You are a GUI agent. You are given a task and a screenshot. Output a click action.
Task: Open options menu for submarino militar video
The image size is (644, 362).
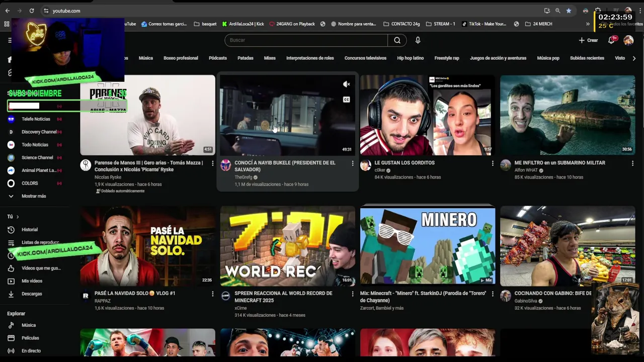pos(632,163)
